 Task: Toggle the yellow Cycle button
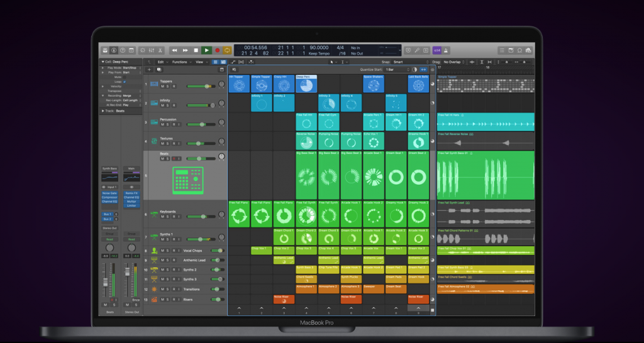pos(227,50)
